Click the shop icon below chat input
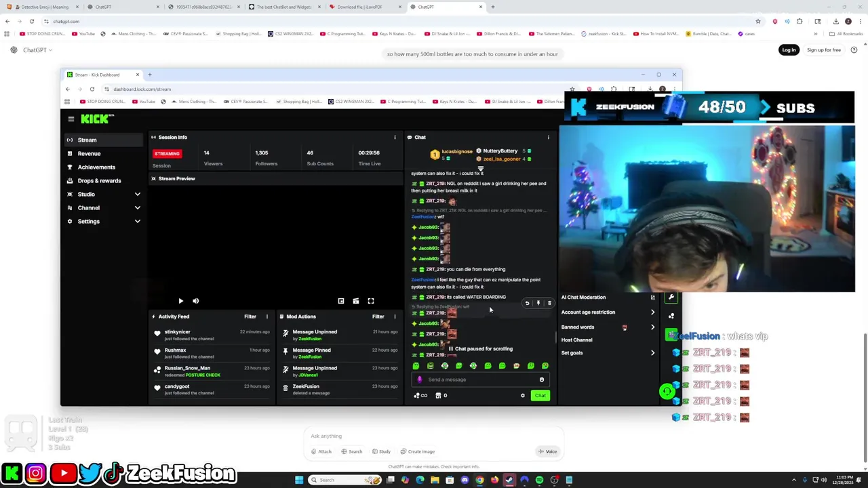 click(x=438, y=396)
